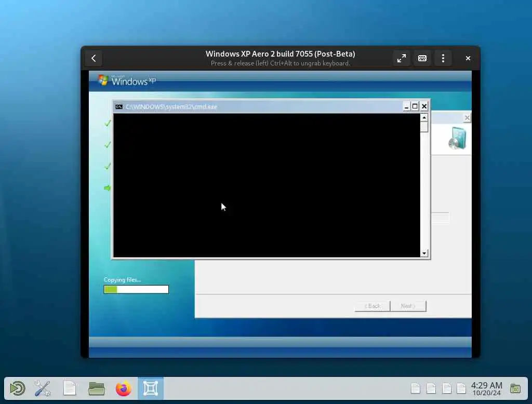
Task: Close the virtual machine viewer window
Action: click(x=468, y=58)
